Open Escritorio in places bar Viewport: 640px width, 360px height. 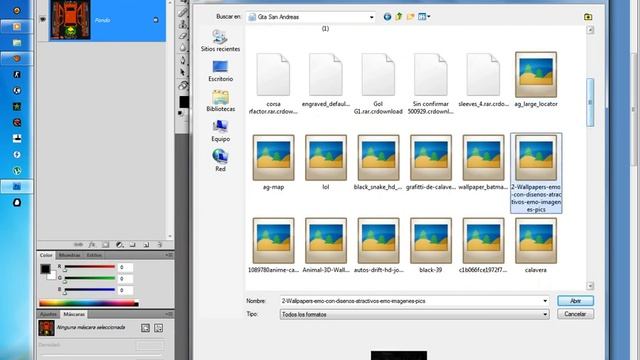coord(220,71)
